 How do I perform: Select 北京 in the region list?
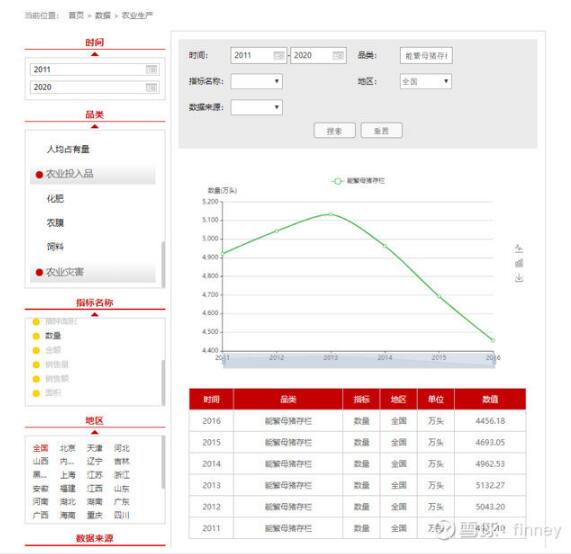pyautogui.click(x=67, y=448)
